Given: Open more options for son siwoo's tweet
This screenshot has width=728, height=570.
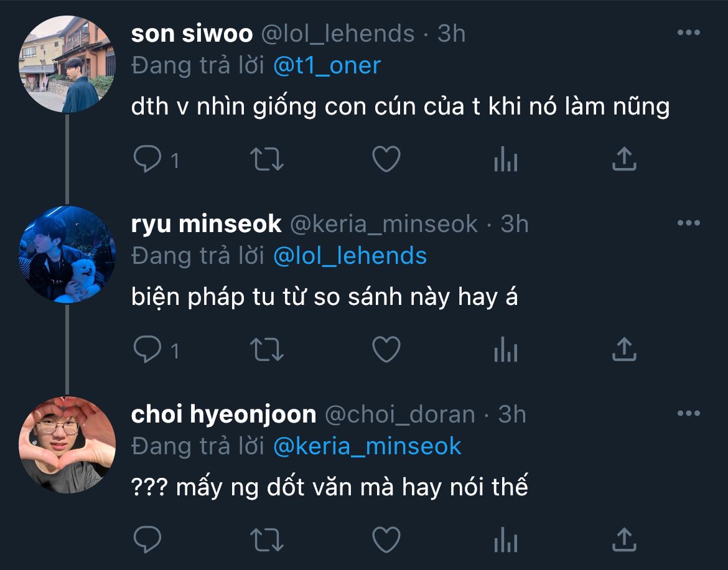Looking at the screenshot, I should [688, 33].
